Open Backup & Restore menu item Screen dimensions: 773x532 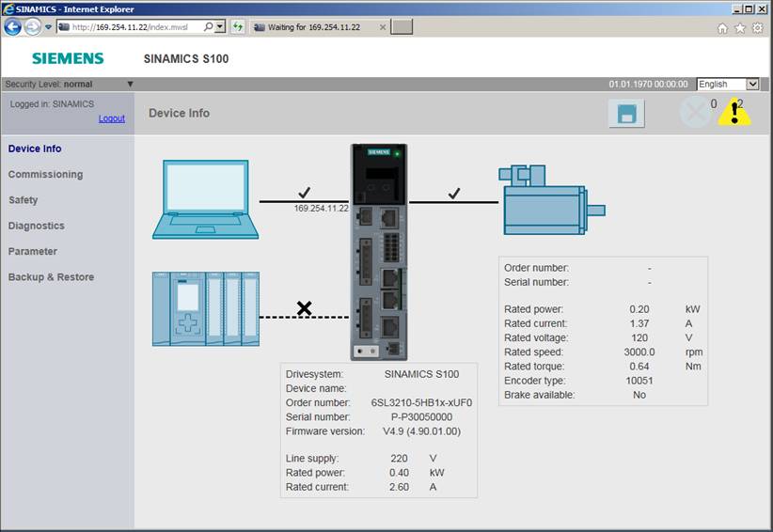52,277
